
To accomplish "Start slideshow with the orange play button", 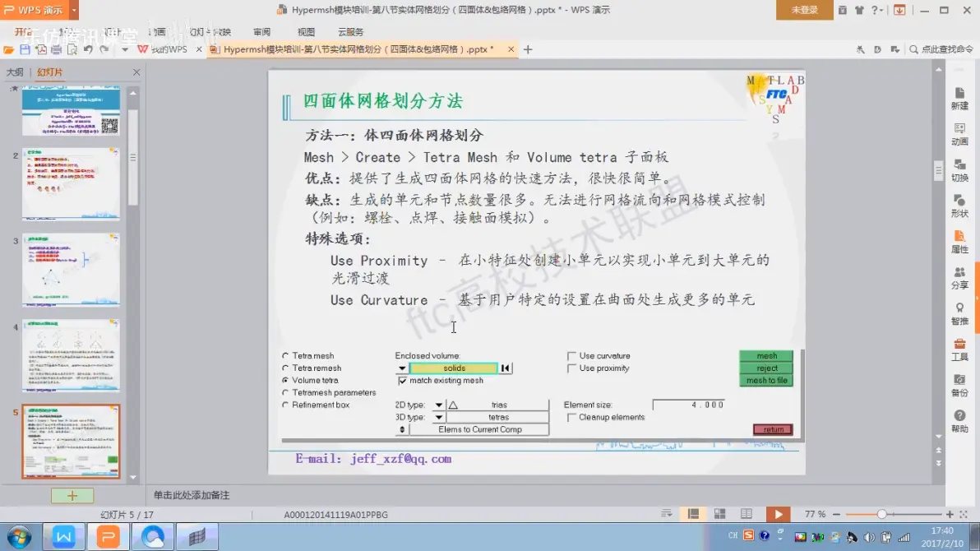I will (x=778, y=514).
